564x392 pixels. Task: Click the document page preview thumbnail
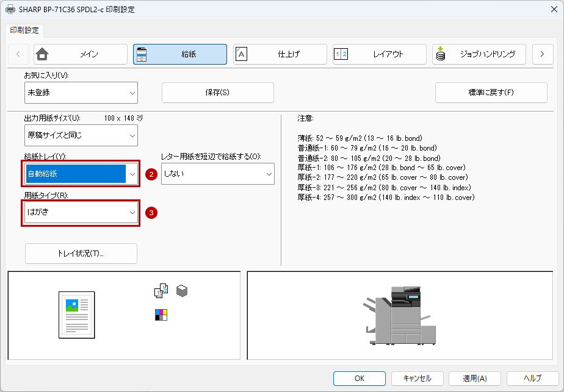point(77,315)
